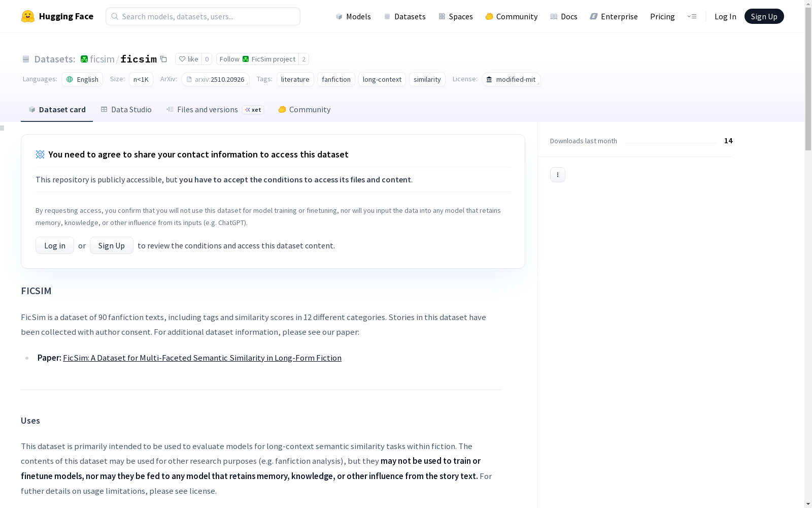This screenshot has height=508, width=812.
Task: Open the FicSim paper link
Action: (202, 358)
